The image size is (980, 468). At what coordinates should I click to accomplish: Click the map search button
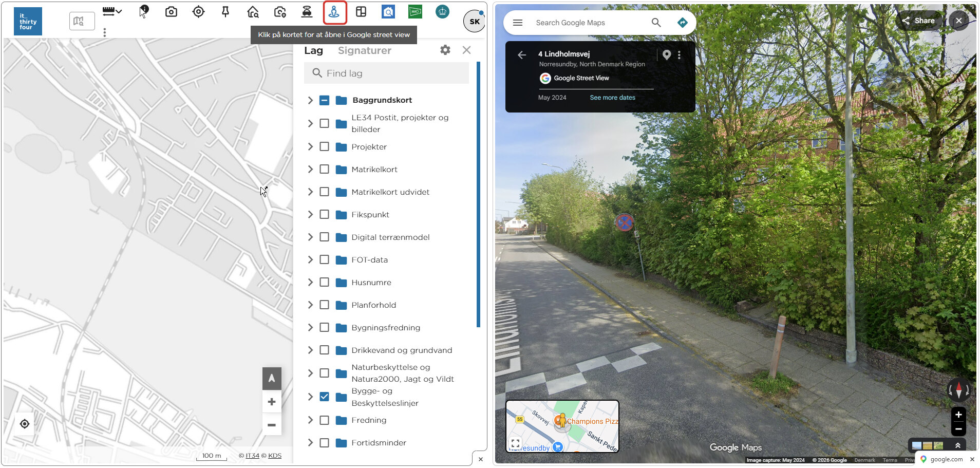[x=82, y=21]
